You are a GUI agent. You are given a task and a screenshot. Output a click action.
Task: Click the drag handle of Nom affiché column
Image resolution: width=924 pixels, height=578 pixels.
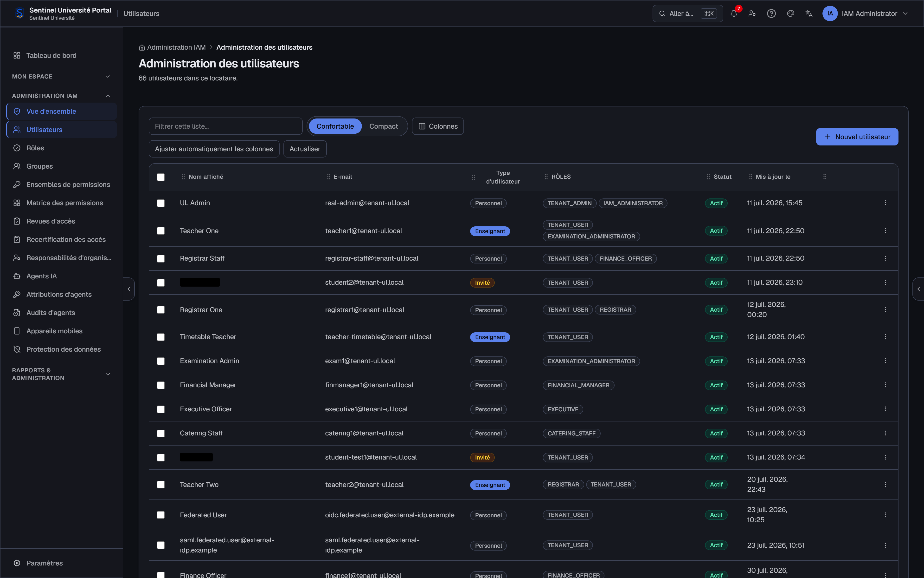tap(183, 177)
